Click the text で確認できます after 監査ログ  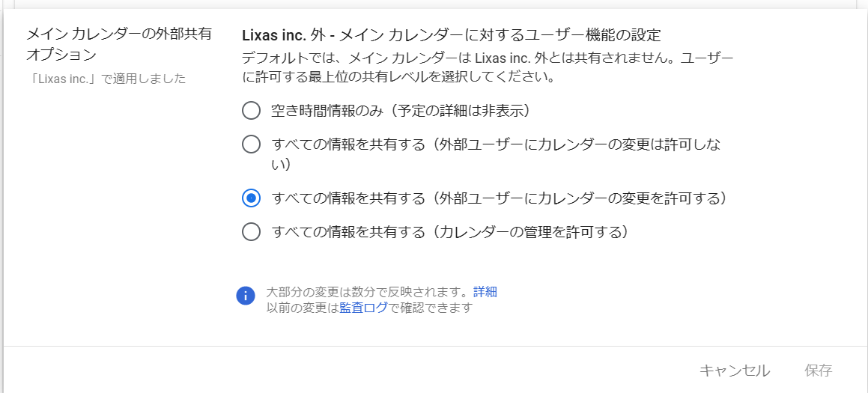click(431, 308)
